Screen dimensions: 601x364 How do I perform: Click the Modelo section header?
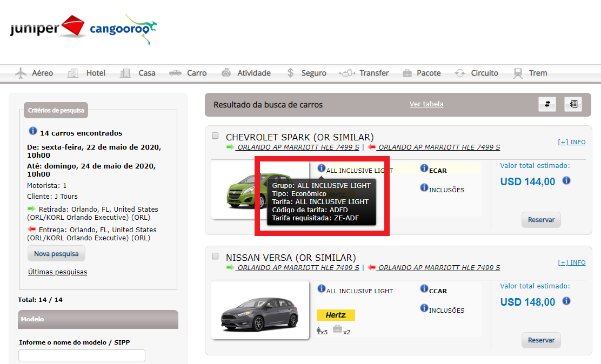click(x=98, y=319)
